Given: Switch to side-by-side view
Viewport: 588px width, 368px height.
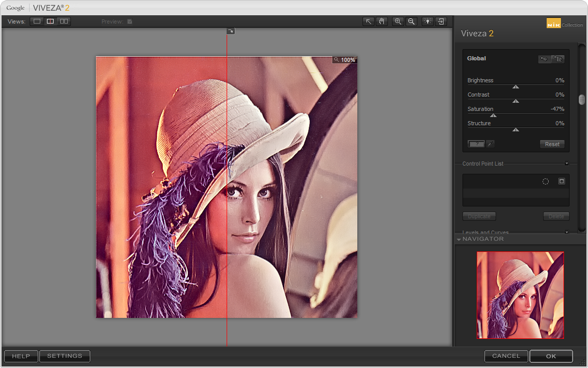Looking at the screenshot, I should click(x=64, y=21).
